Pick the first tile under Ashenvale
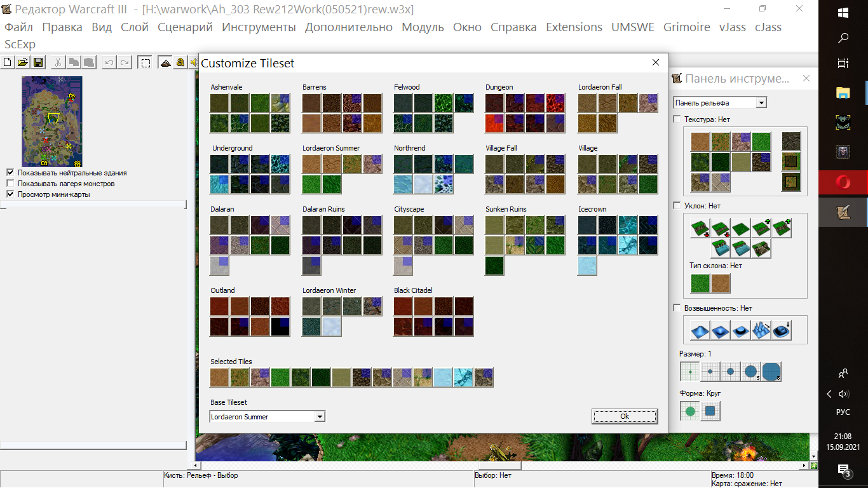 220,103
